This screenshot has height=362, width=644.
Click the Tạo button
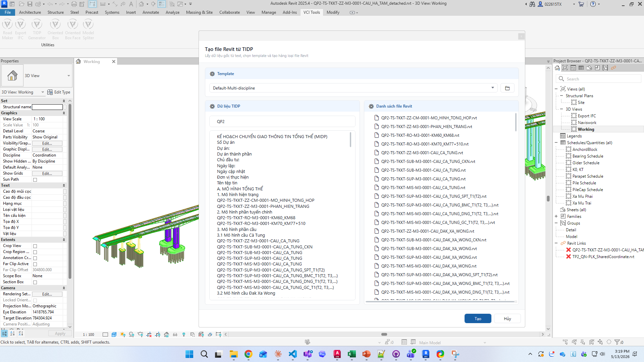pyautogui.click(x=478, y=319)
